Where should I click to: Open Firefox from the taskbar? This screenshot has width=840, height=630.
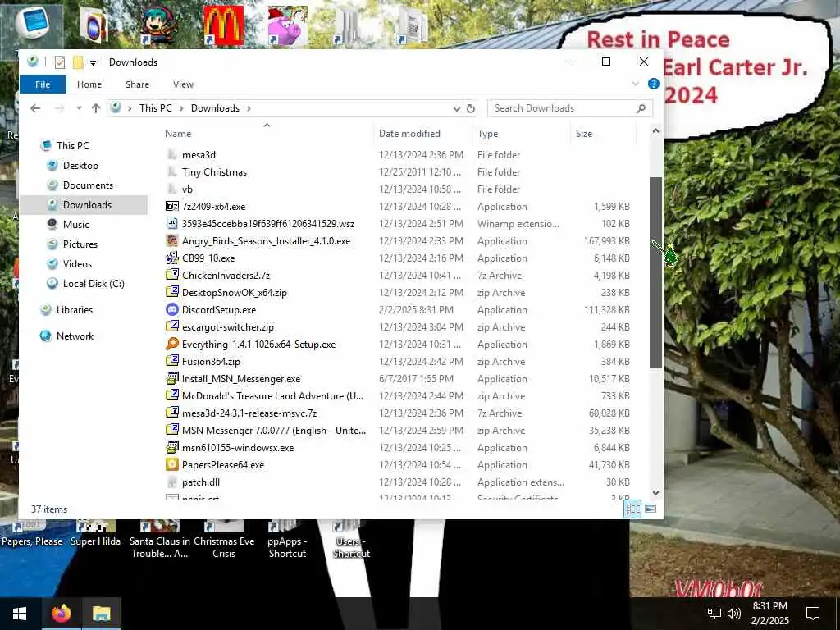tap(61, 614)
